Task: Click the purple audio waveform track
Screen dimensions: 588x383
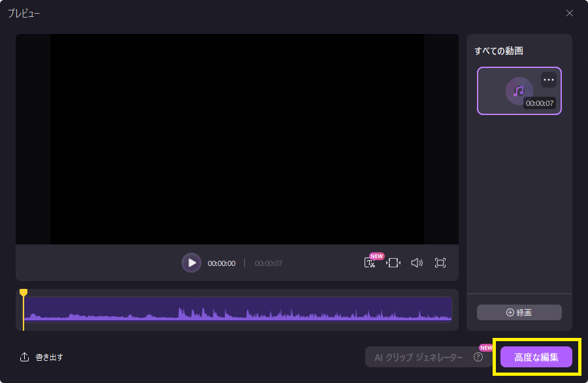Action: 238,310
